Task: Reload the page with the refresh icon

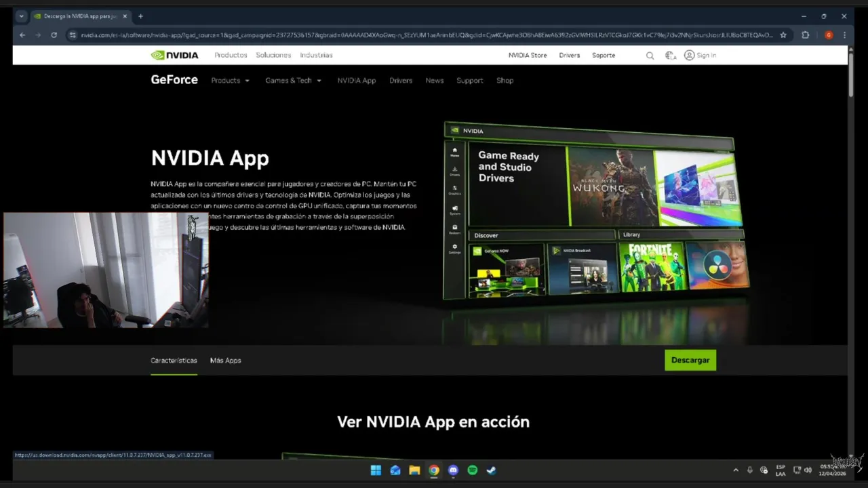Action: click(54, 35)
